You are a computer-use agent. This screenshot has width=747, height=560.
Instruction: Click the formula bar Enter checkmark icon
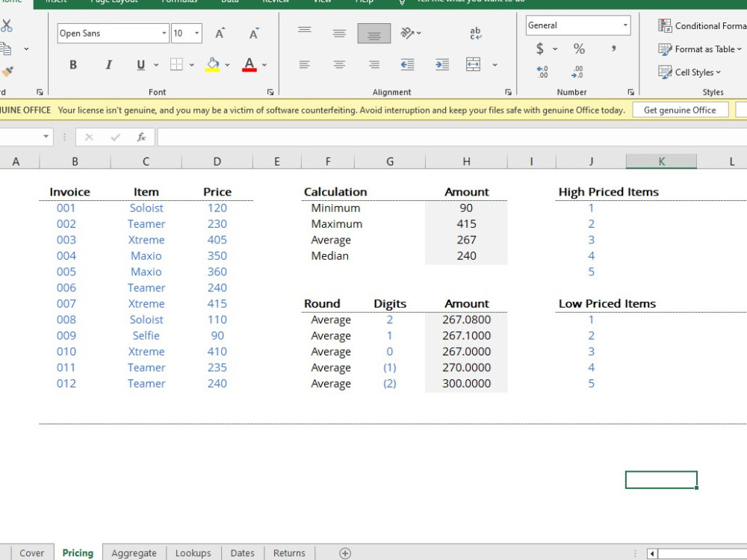pyautogui.click(x=115, y=137)
